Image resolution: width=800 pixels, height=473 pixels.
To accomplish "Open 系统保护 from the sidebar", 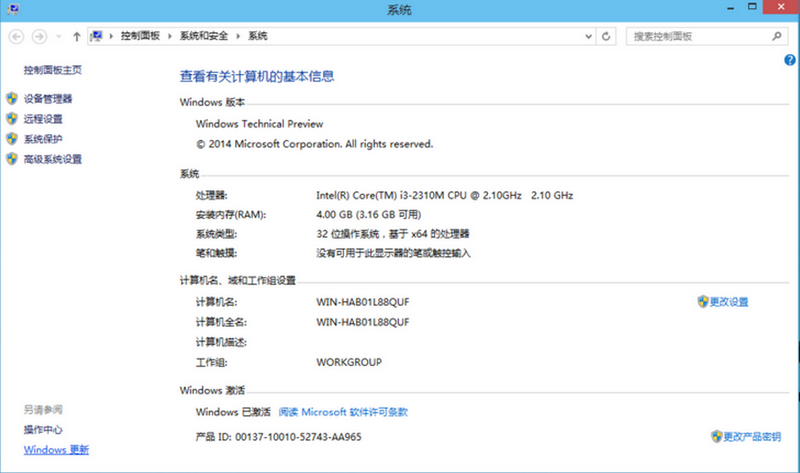I will 43,139.
